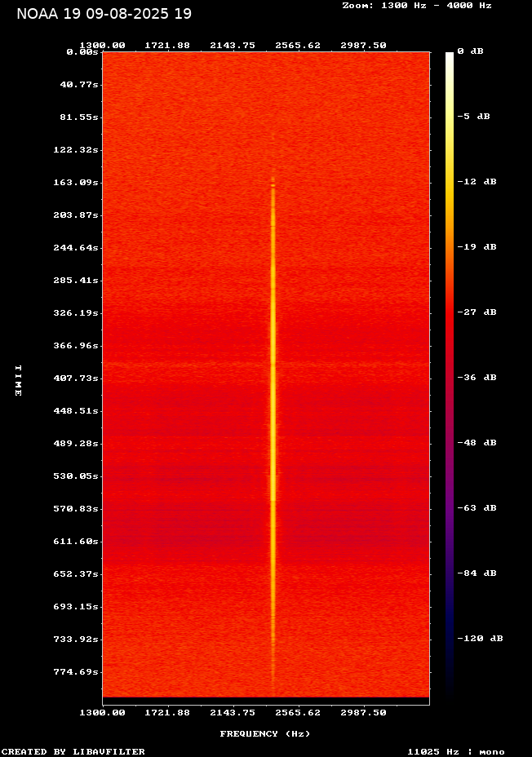Click the top frequency label 1721.88

pyautogui.click(x=167, y=46)
